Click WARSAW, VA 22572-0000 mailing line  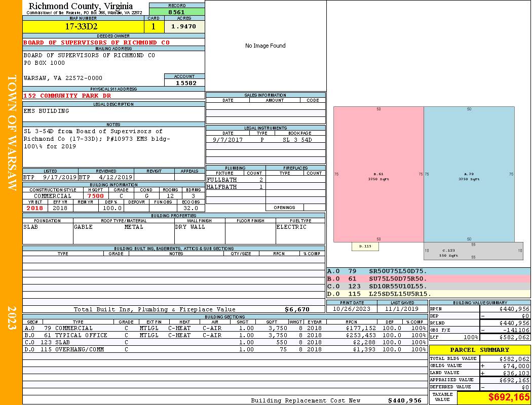(63, 78)
